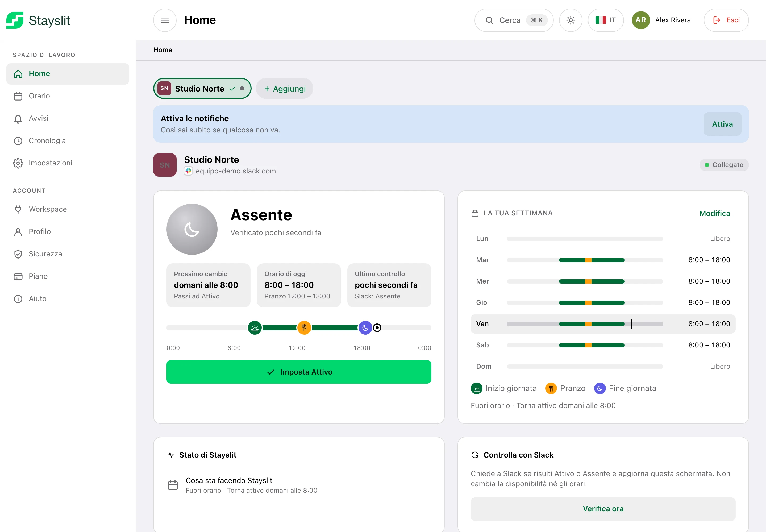
Task: Open Avvisi in the sidebar
Action: pos(68,118)
